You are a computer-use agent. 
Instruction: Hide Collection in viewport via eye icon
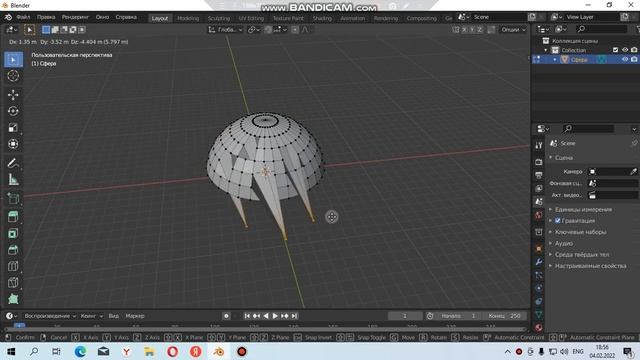625,50
